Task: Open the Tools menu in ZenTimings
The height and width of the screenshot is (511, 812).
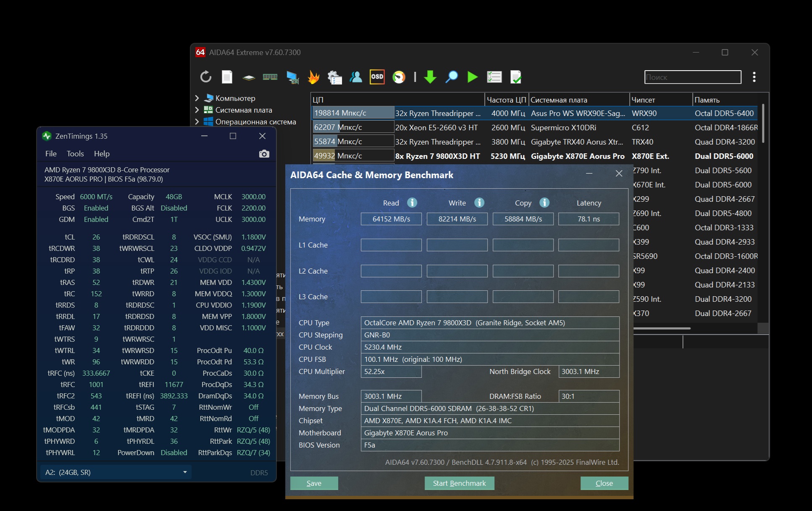Action: click(x=75, y=154)
